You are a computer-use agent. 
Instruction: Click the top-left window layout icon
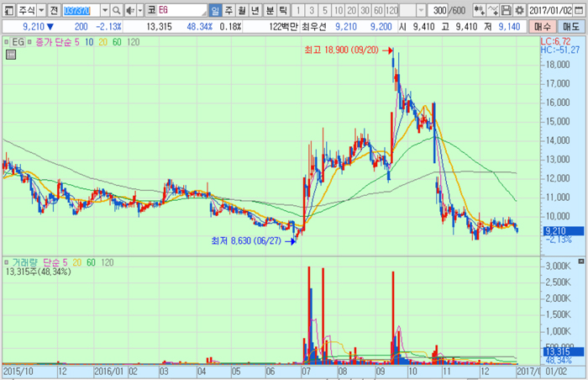[x=8, y=10]
